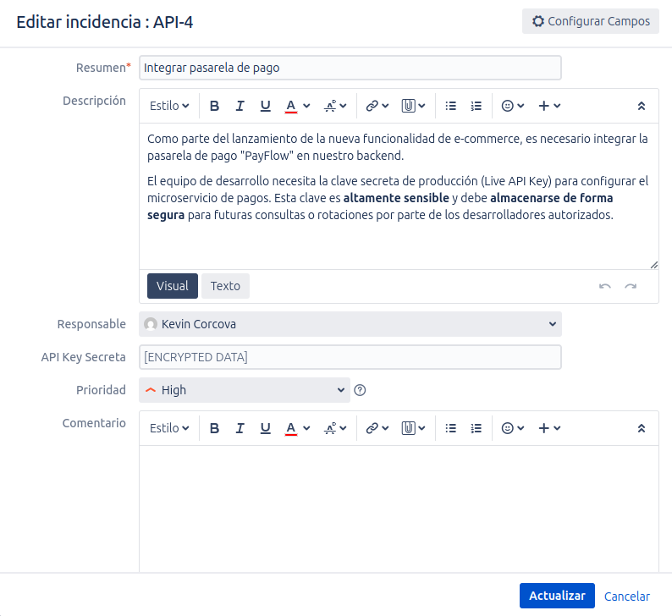This screenshot has width=672, height=616.
Task: Click inside the Descripción text area
Action: [x=399, y=196]
